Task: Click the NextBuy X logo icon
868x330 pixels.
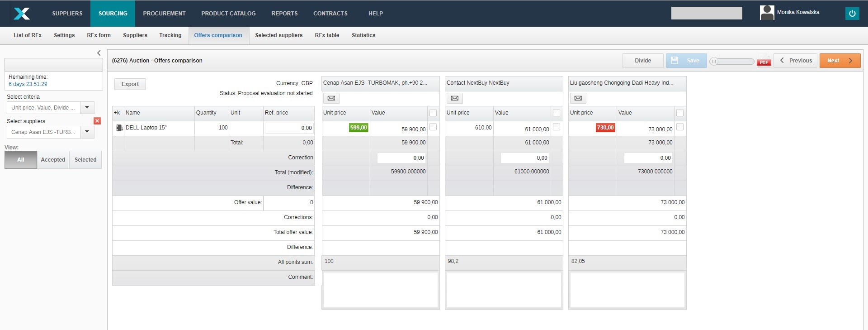Action: (x=21, y=14)
